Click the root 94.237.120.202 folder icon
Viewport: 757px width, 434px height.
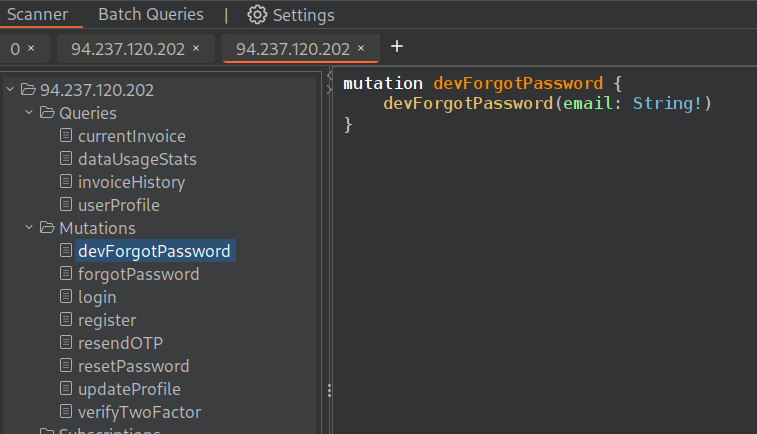pyautogui.click(x=28, y=90)
